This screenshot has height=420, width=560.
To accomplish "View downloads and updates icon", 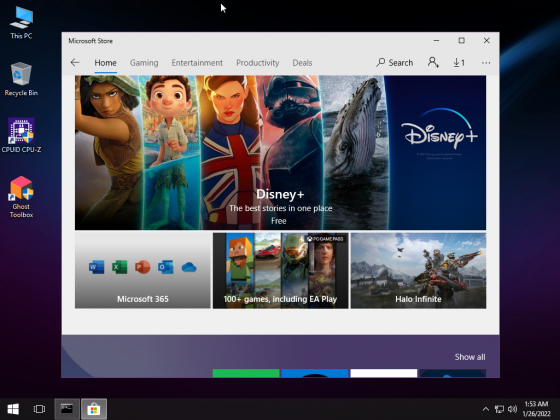I will (x=459, y=63).
